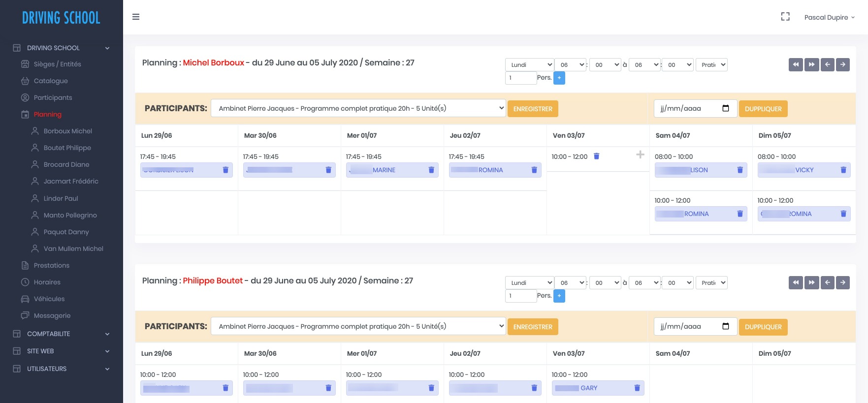This screenshot has height=403, width=868.
Task: Open Prestations page
Action: tap(51, 265)
